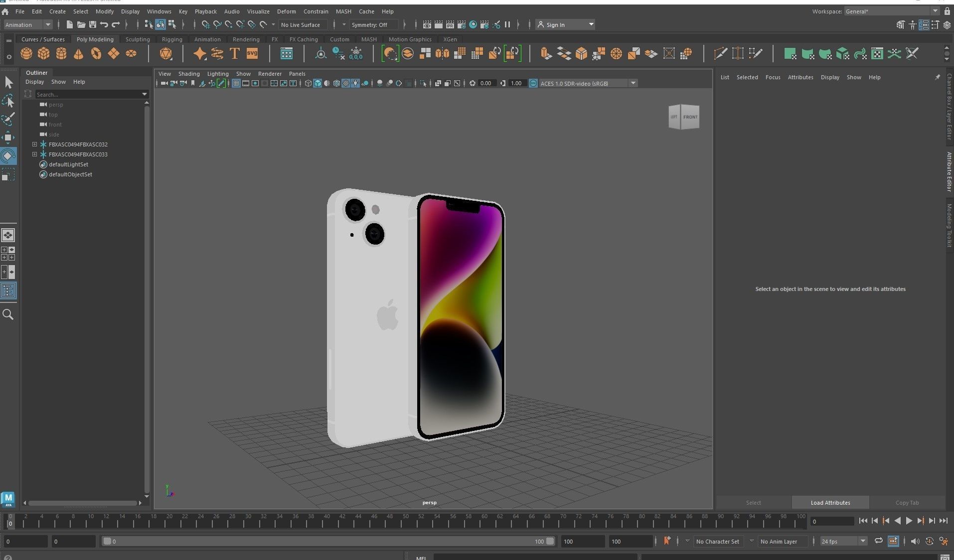This screenshot has width=954, height=560.
Task: Select the Select tool arrow
Action: click(x=8, y=82)
